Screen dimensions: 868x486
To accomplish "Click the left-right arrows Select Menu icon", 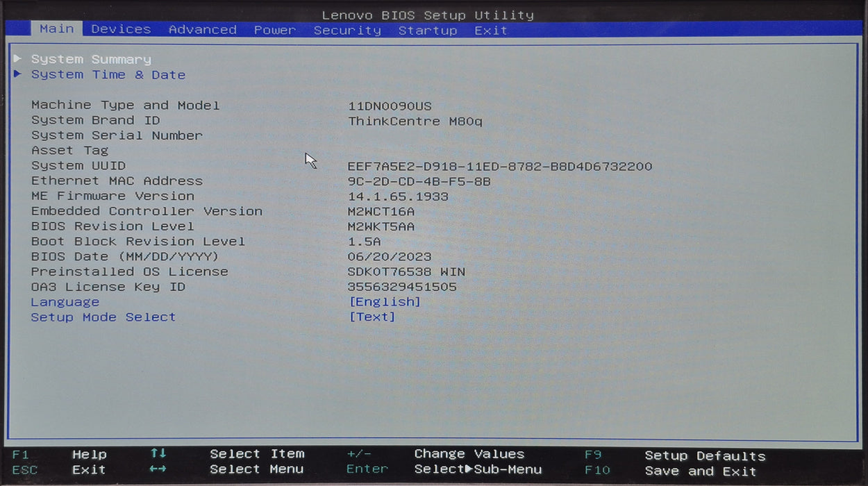I will tap(158, 469).
